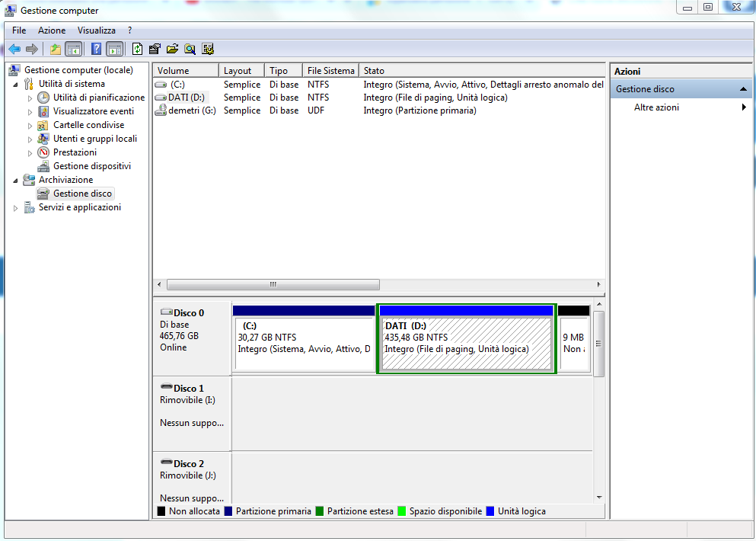Click the open folder toolbar icon

[x=172, y=50]
